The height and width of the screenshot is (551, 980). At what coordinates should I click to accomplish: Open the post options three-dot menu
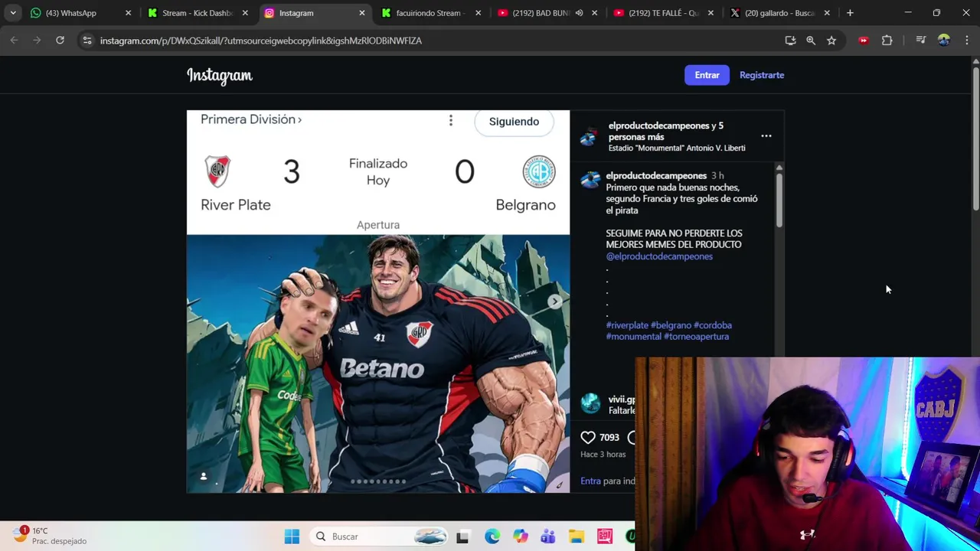coord(766,136)
